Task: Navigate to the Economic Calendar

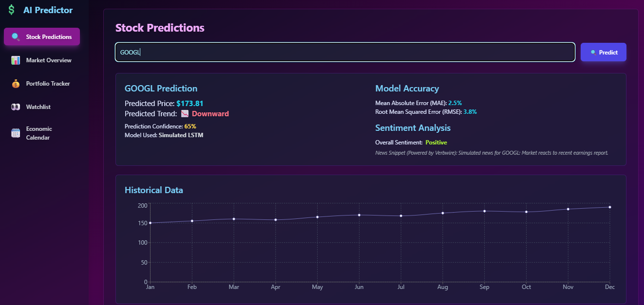Action: (39, 132)
